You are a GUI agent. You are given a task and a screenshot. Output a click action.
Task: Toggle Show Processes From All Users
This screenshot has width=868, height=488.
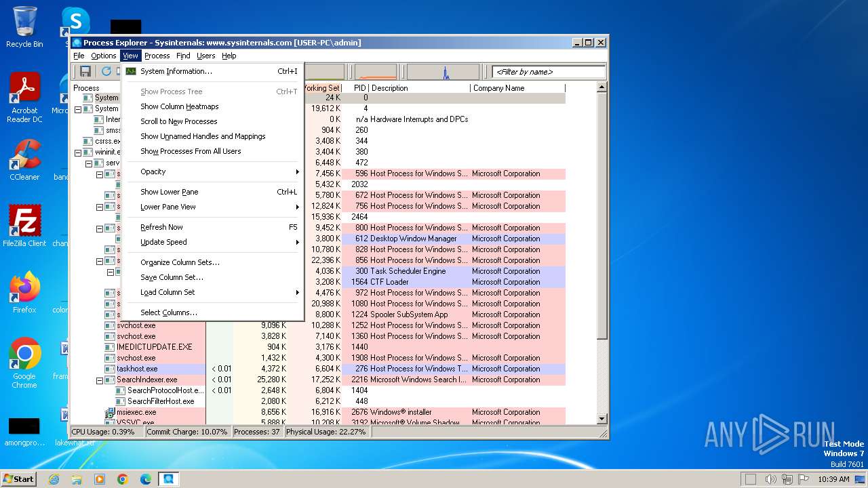pyautogui.click(x=212, y=151)
